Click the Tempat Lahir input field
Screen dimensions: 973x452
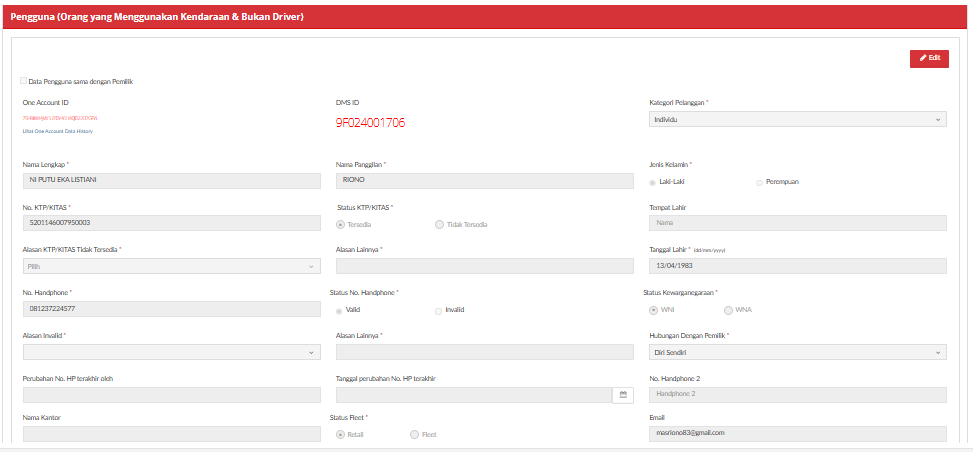tap(797, 224)
